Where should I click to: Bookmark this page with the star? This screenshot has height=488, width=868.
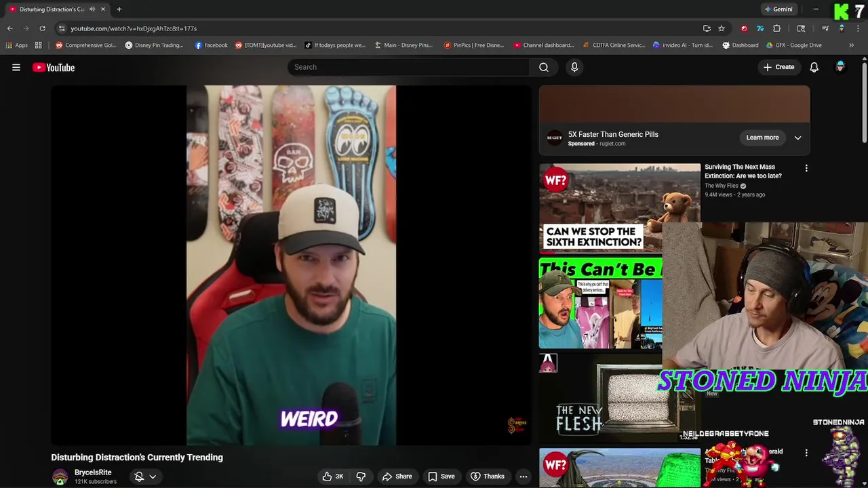tap(722, 28)
